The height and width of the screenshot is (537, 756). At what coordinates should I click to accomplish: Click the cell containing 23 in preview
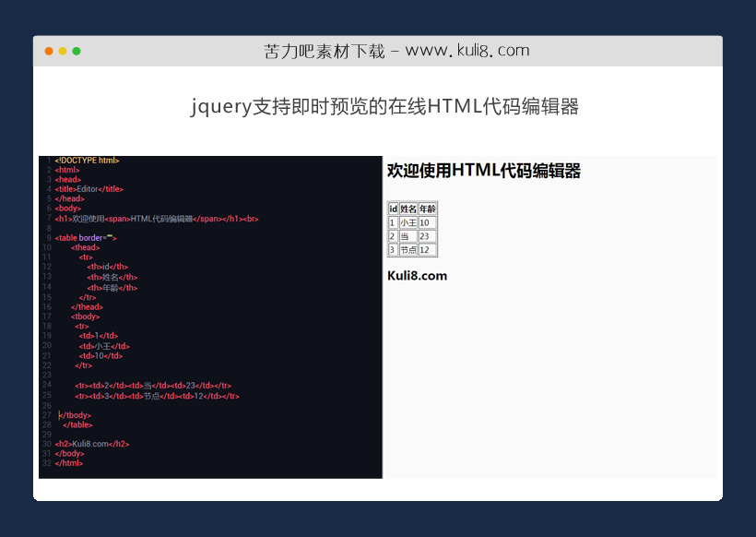424,235
